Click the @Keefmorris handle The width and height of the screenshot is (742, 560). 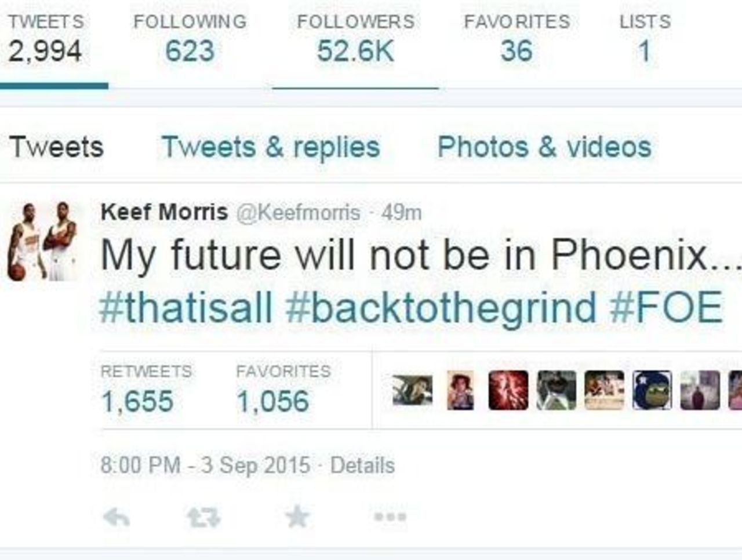point(298,213)
